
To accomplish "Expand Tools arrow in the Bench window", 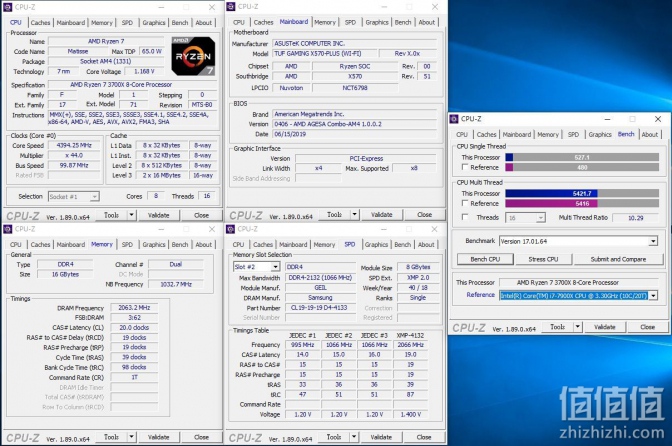I will point(577,327).
